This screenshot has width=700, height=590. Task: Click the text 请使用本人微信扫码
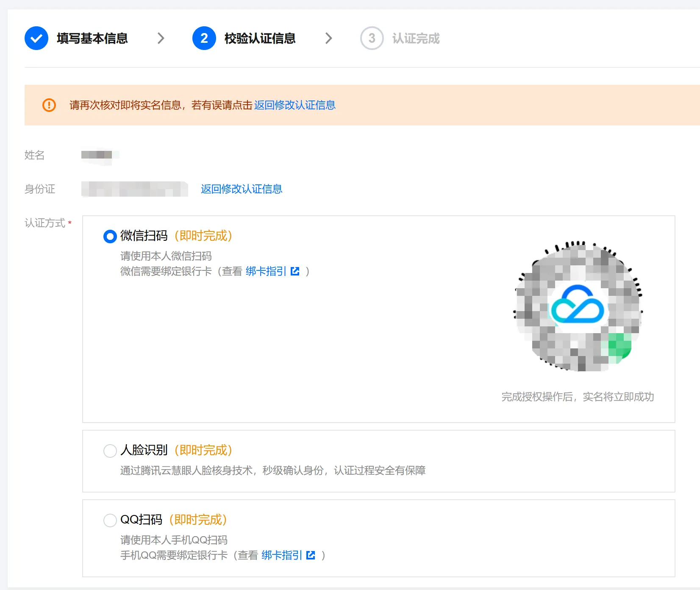tap(166, 256)
